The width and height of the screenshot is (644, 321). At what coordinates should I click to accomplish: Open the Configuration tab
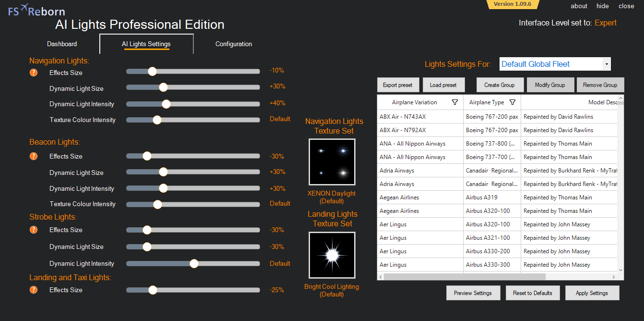[x=234, y=44]
